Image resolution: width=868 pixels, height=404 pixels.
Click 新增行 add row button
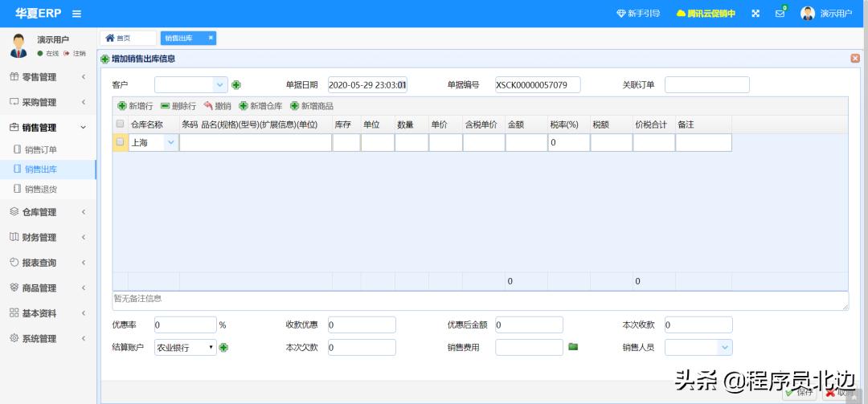coord(135,106)
